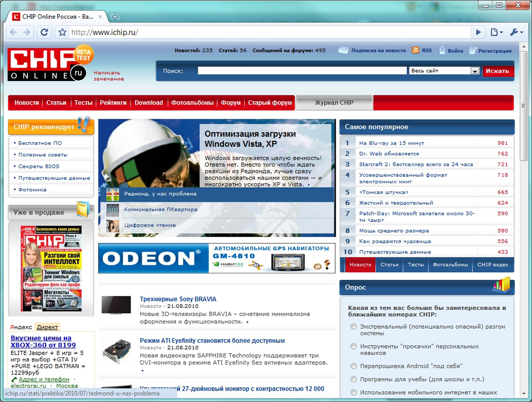Click the newsletter subscription mail icon
532x402 pixels.
pos(343,50)
